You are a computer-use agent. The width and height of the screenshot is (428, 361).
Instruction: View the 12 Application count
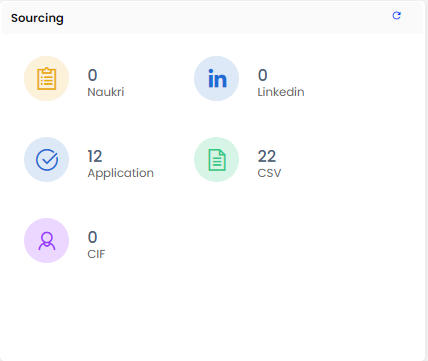(95, 156)
